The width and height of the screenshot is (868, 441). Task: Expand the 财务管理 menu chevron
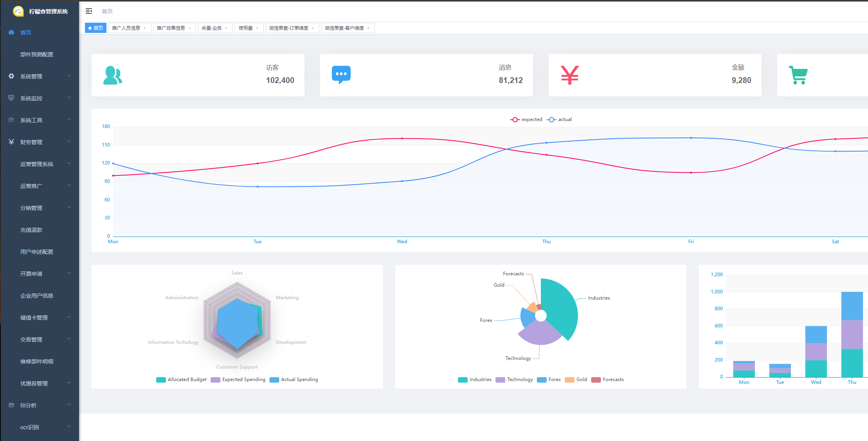point(69,141)
